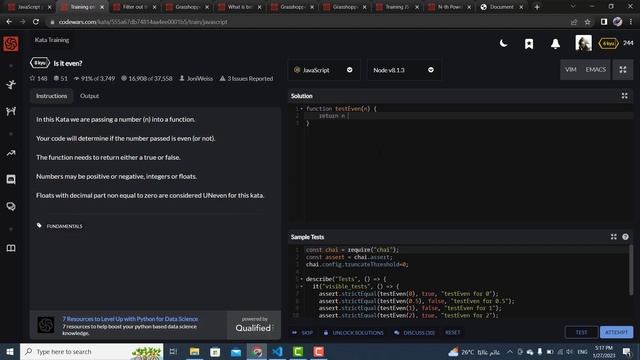
Task: Open the Kumite sparring sidebar icon
Action: click(11, 111)
